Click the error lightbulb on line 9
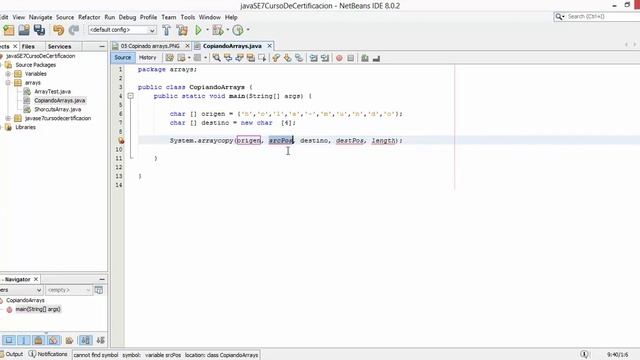Viewport: 640px width, 360px height. coord(121,140)
